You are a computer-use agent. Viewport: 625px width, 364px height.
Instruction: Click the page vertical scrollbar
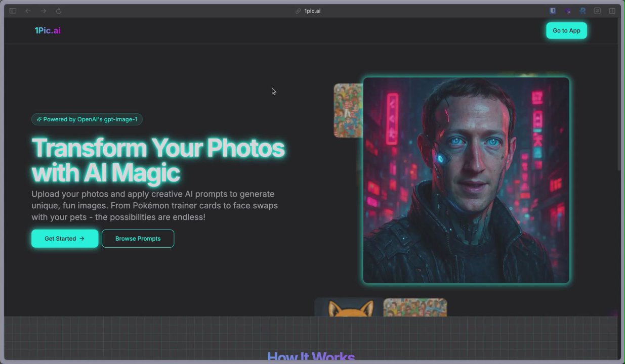tap(618, 95)
